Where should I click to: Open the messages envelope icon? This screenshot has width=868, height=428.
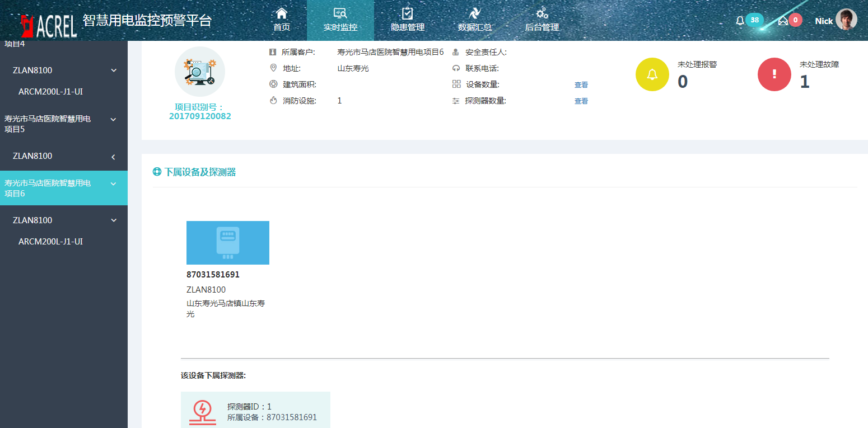pyautogui.click(x=783, y=21)
